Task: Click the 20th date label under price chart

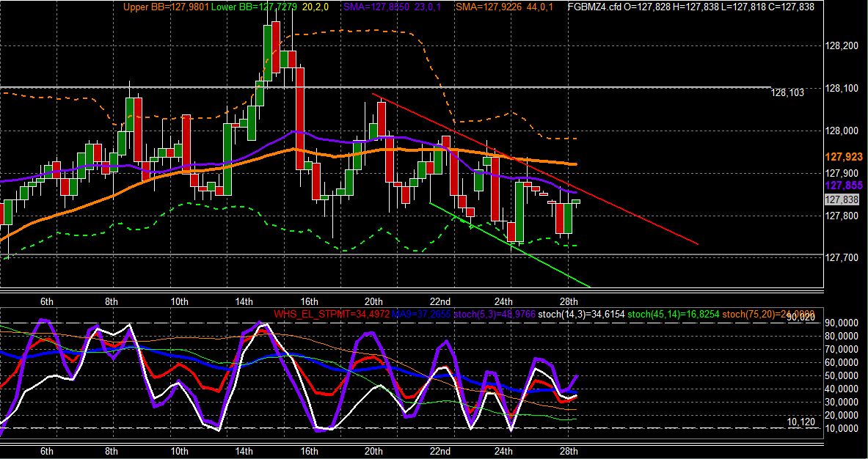Action: tap(373, 301)
